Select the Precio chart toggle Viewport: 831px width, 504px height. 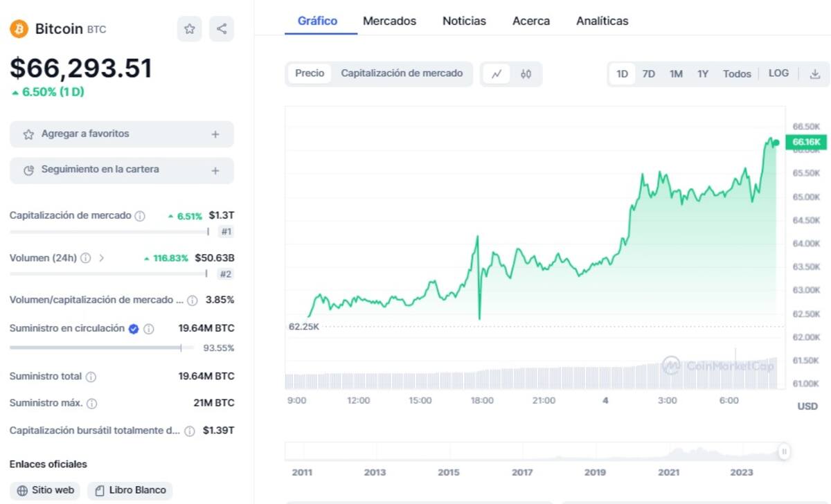tap(310, 73)
